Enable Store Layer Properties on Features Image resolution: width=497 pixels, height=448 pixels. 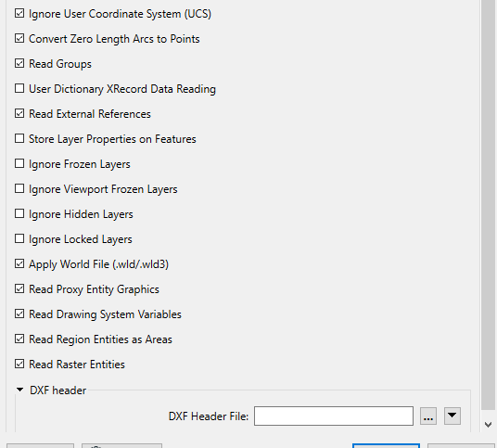[19, 138]
